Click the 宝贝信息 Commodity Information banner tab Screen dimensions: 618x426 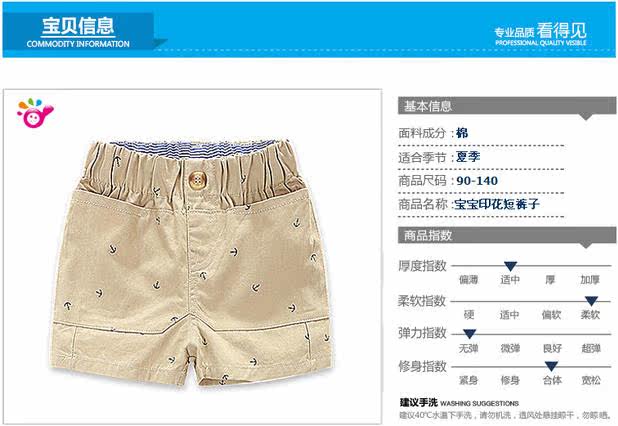pos(78,32)
